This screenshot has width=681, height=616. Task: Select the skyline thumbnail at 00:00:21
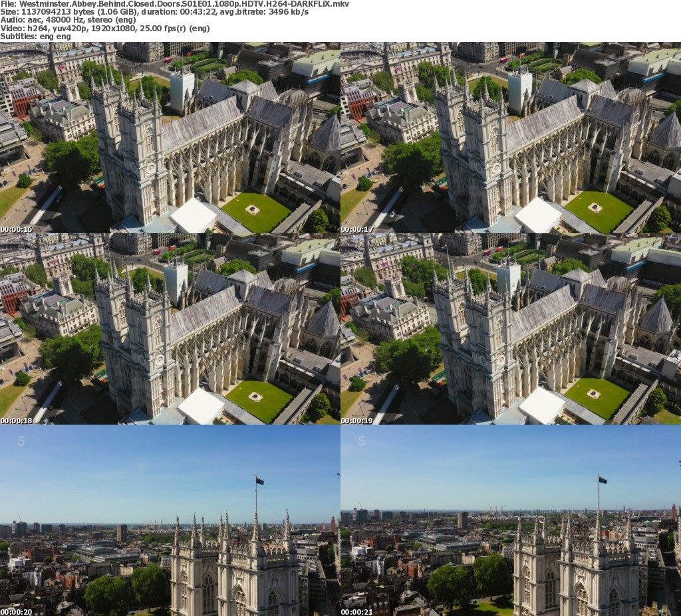tap(511, 520)
